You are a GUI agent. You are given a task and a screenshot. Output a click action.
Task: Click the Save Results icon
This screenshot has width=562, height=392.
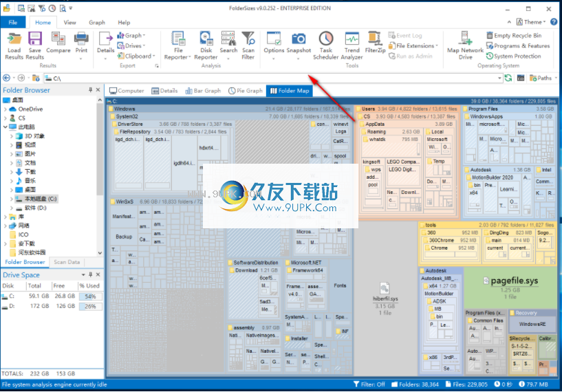click(35, 39)
